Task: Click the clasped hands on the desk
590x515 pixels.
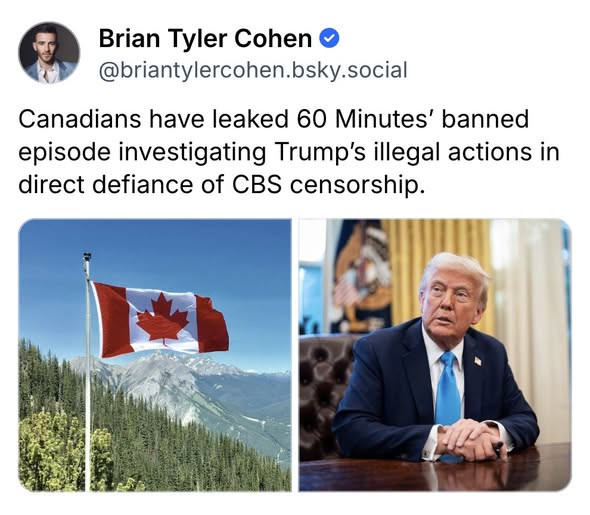Action: coord(470,439)
